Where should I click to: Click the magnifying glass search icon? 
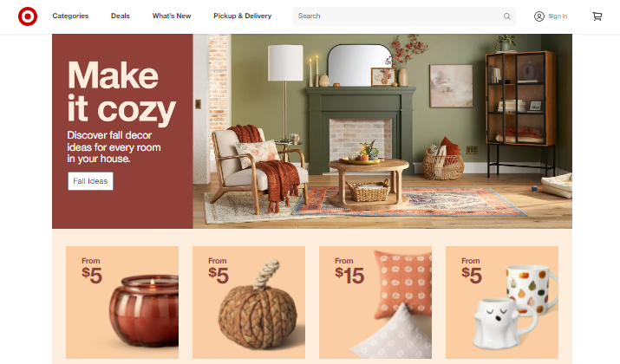click(x=507, y=16)
